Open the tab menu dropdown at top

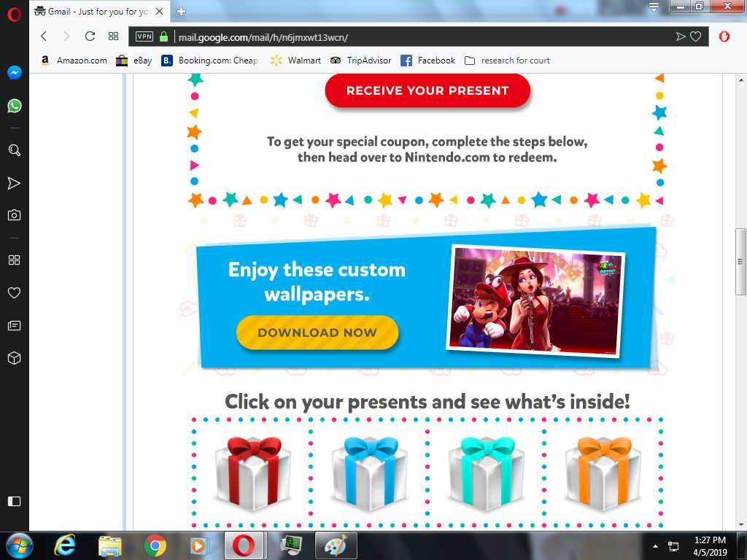654,7
